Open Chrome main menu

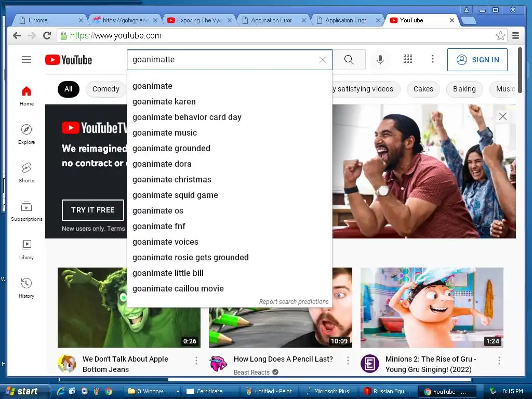[x=516, y=36]
